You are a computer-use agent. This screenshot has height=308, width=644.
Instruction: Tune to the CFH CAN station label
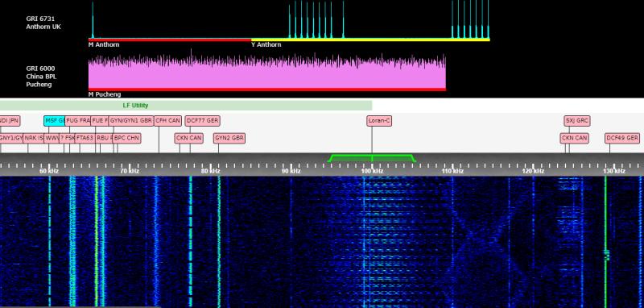pos(167,121)
